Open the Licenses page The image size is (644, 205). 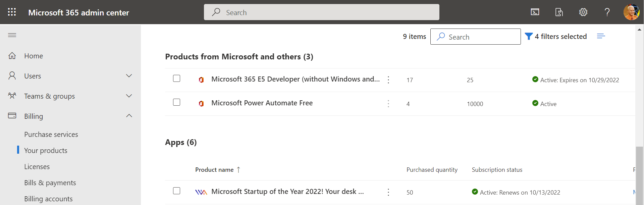(x=37, y=167)
